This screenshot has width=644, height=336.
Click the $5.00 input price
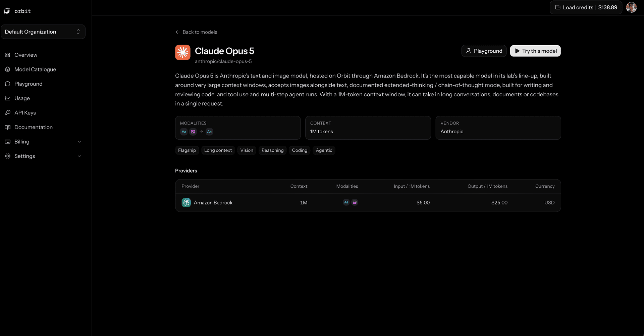[423, 203]
